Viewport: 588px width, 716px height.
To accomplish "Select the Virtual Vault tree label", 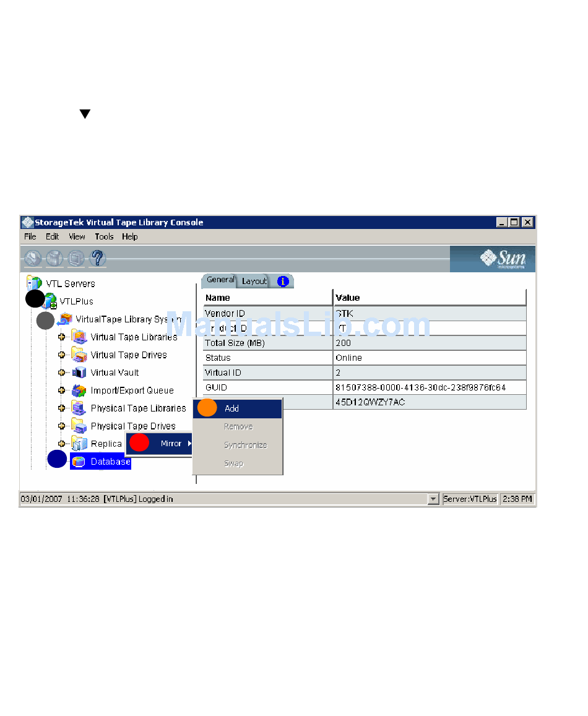I will 115,373.
